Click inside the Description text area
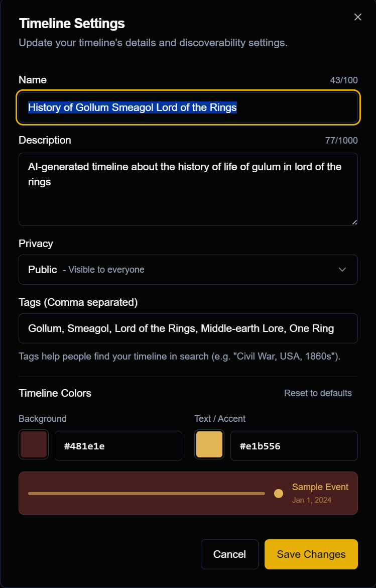 (188, 188)
